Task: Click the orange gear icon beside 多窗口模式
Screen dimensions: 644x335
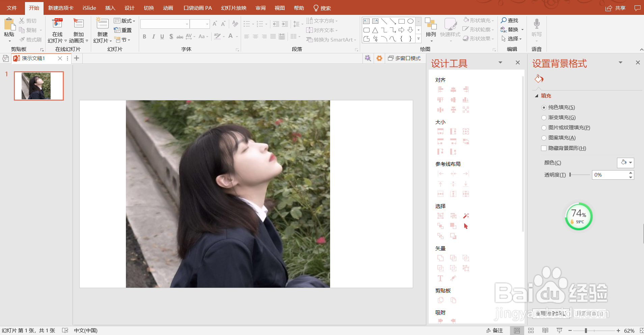Action: coord(379,58)
